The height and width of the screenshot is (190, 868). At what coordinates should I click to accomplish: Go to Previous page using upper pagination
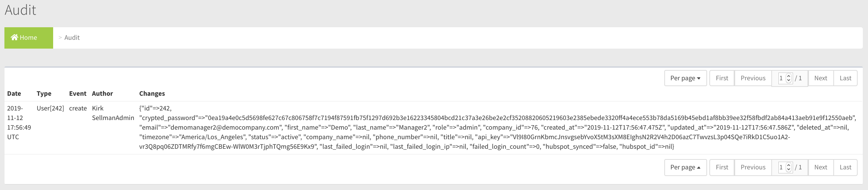(x=753, y=78)
